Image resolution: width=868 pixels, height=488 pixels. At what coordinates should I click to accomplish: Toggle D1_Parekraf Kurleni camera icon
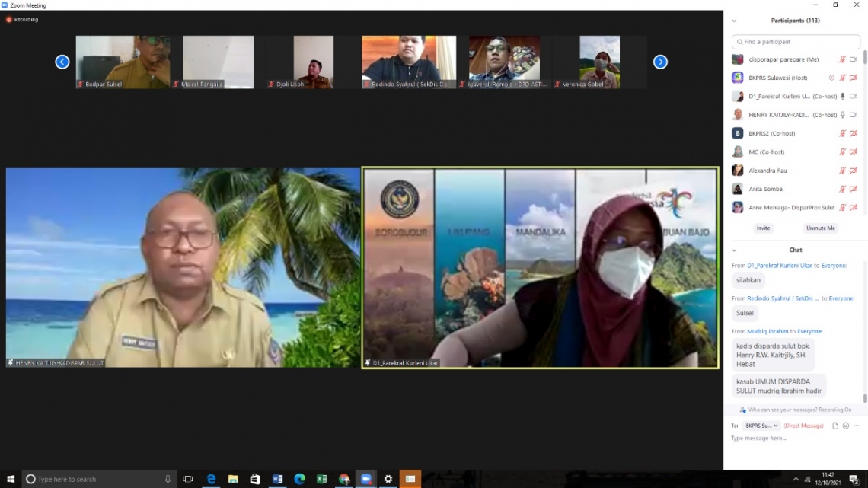854,96
